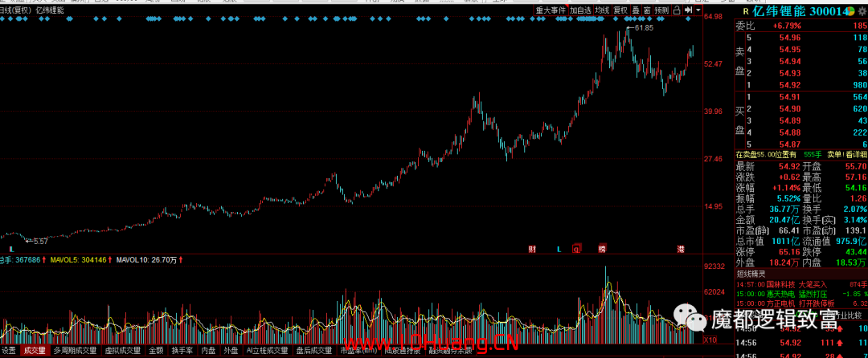The height and width of the screenshot is (358, 868).
Task: Click the MAVOL5: 304146 indicator label
Action: coord(77,259)
